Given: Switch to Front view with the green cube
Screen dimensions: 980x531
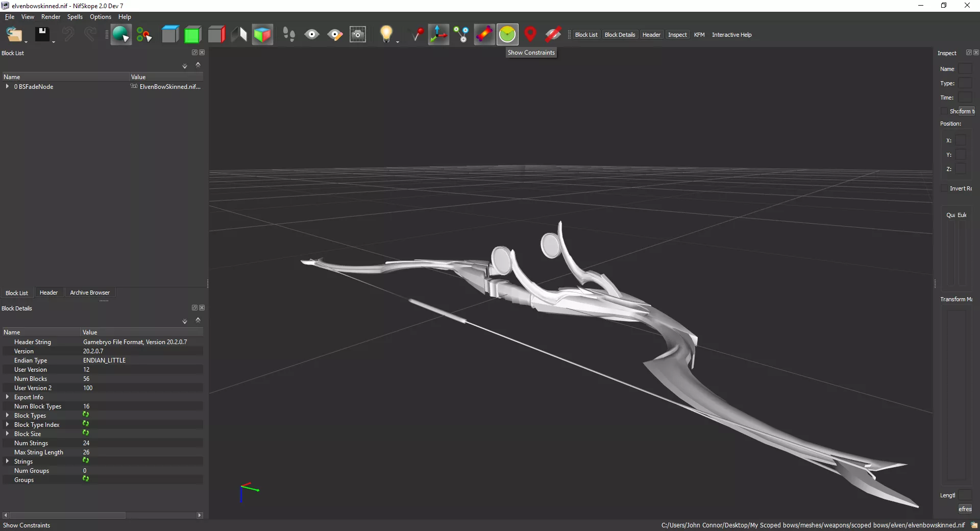Looking at the screenshot, I should [192, 35].
